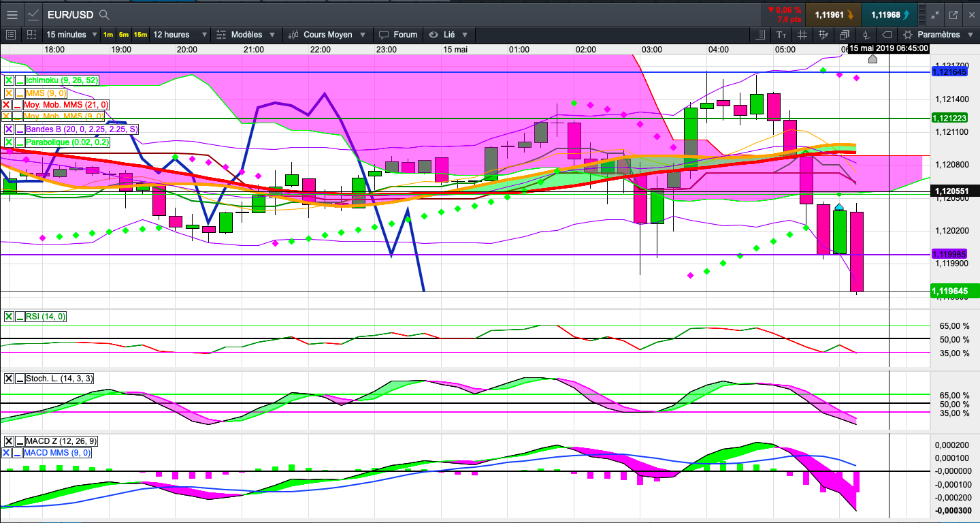Click the candlestick order icon

coord(866,35)
